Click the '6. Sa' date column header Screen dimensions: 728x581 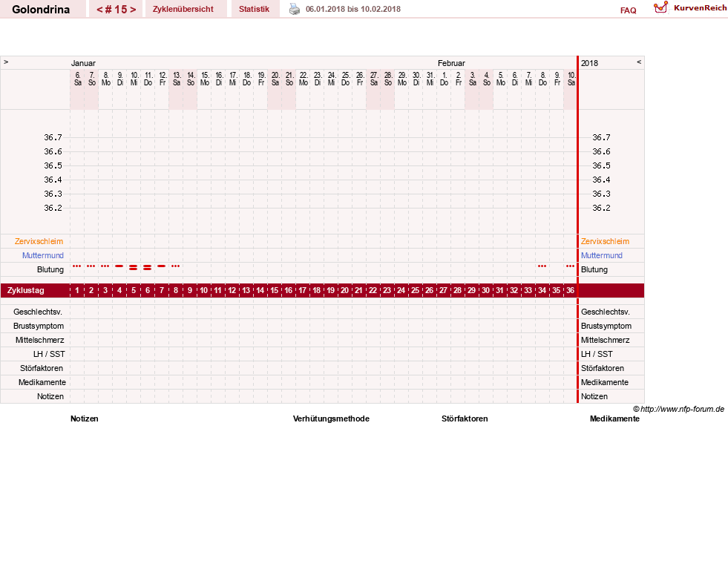coord(77,79)
